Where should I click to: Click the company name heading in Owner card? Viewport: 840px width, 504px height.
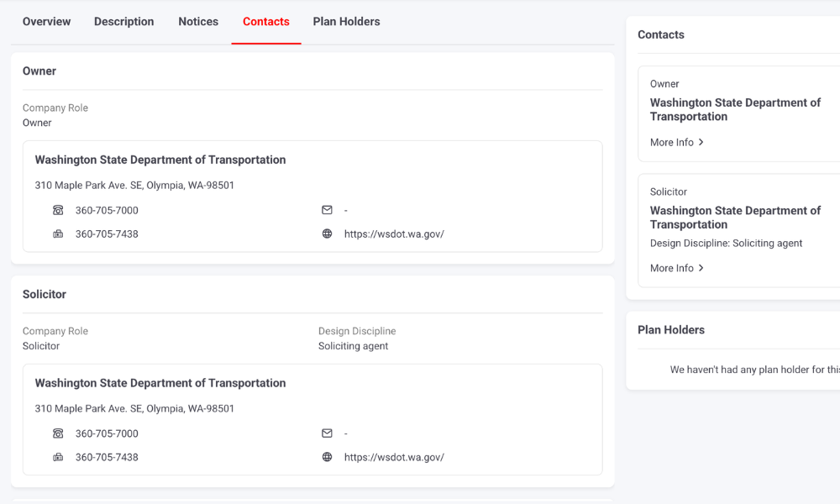pos(160,160)
